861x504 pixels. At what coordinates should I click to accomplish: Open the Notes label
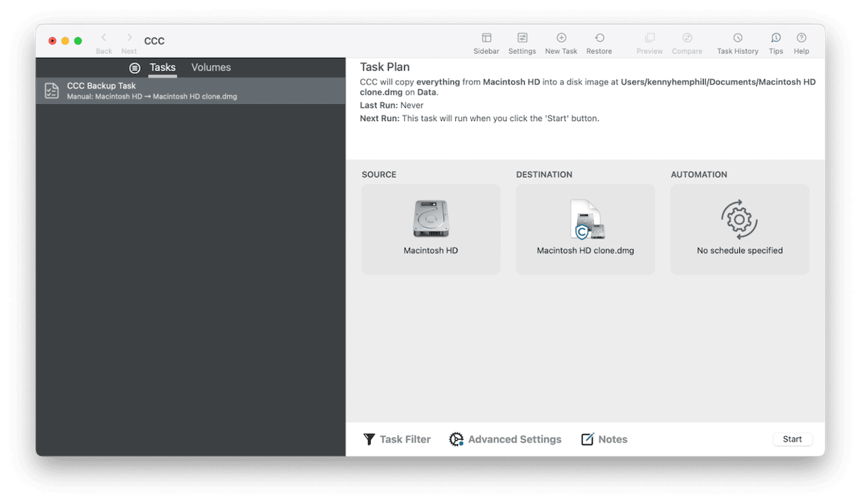(x=612, y=440)
